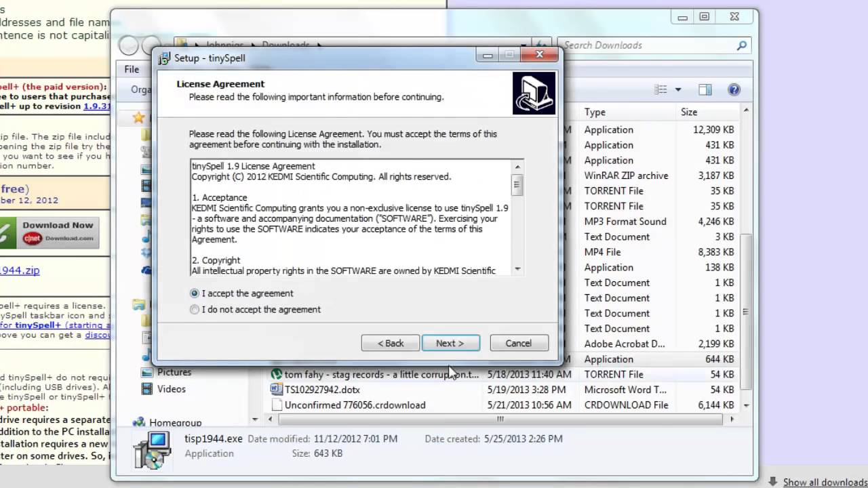Click the sidebar scroll-down arrow near Homegroup
The image size is (868, 488).
256,420
